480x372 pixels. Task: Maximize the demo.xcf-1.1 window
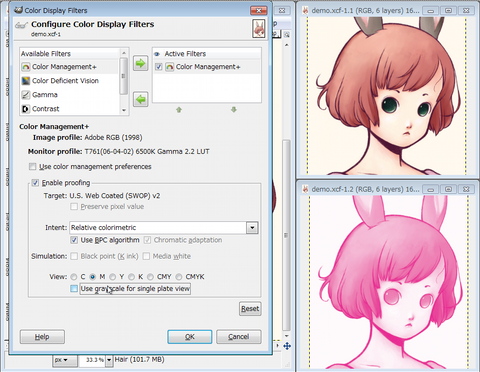449,11
